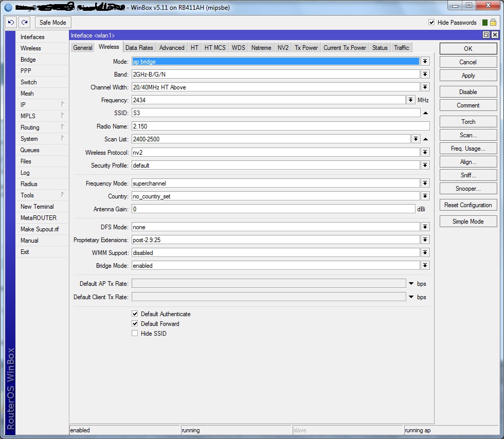Switch to the Nstreme tab
Screen dimensions: 504x439
(x=261, y=48)
